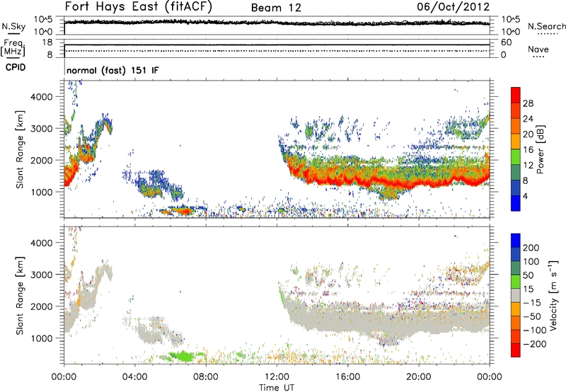Click the 'normal (fast) 151 IF' mode text

point(112,70)
